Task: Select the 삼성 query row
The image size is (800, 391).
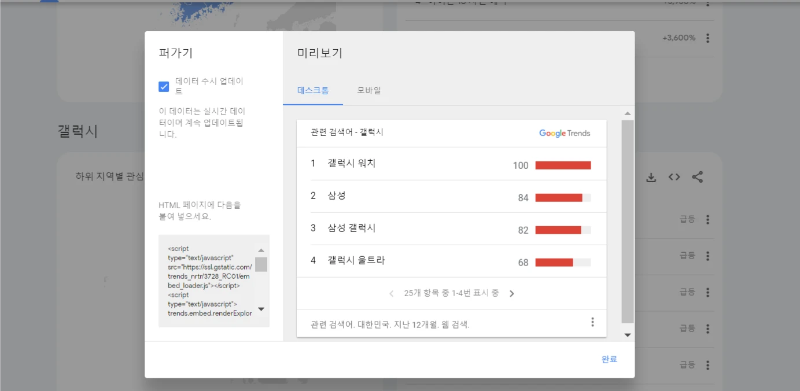Action: click(452, 197)
